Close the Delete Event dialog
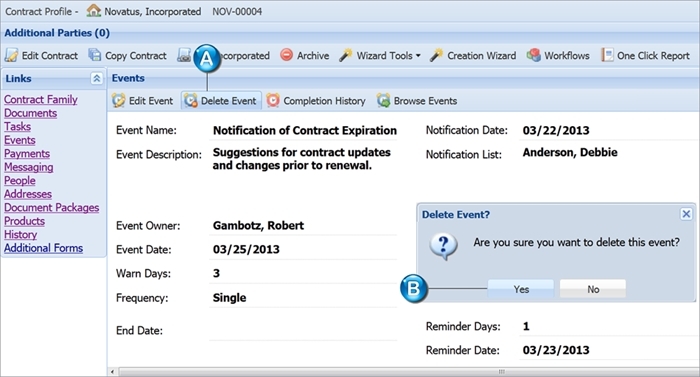This screenshot has height=377, width=700. click(x=686, y=214)
